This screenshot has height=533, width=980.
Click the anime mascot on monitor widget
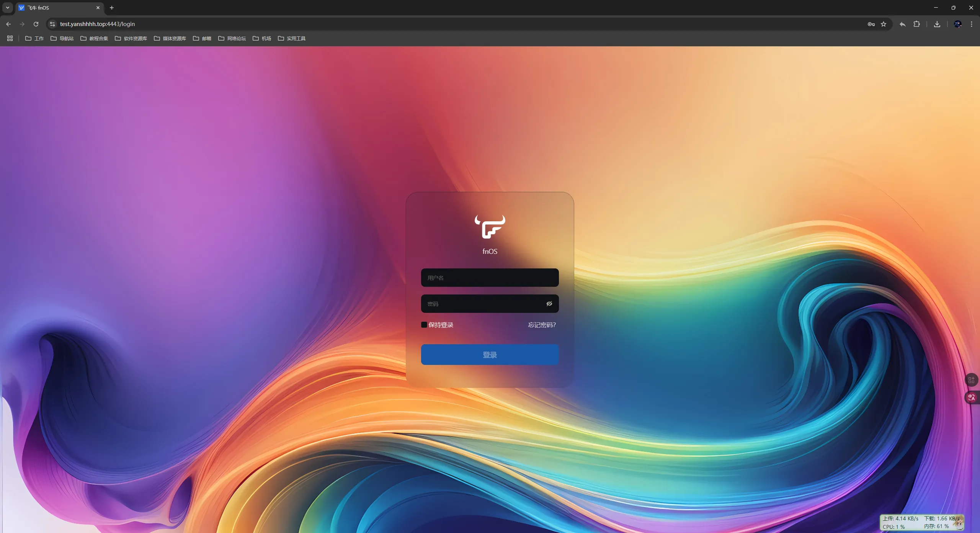coord(959,522)
